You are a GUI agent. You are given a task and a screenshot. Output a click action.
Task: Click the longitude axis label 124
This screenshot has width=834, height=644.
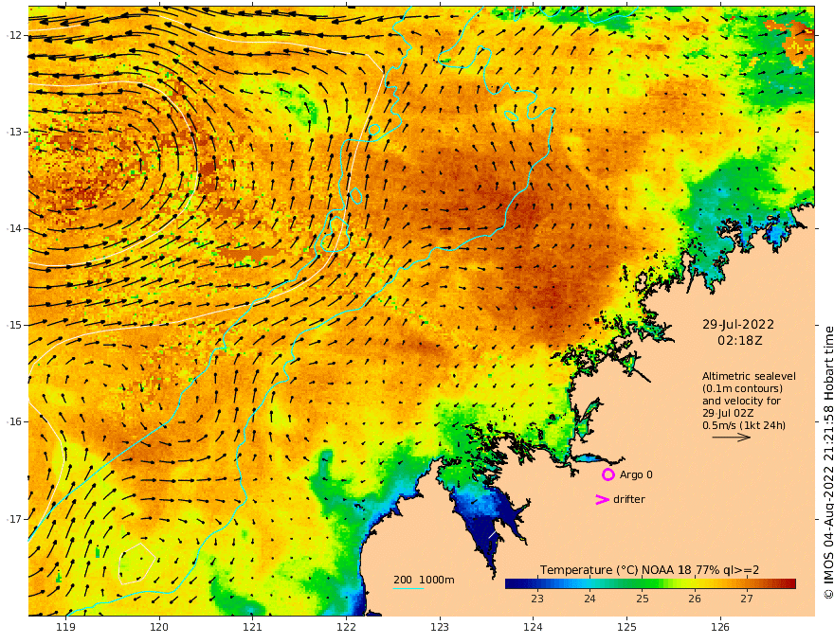click(x=533, y=627)
